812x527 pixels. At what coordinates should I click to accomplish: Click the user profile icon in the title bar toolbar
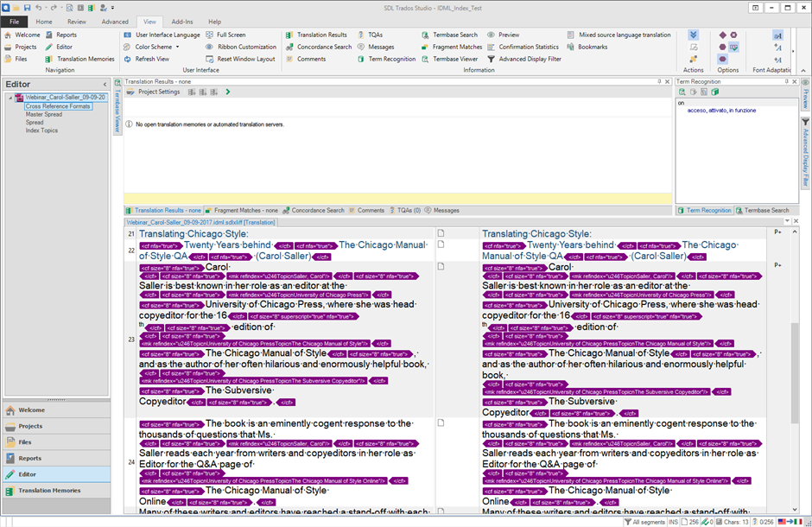click(x=103, y=8)
